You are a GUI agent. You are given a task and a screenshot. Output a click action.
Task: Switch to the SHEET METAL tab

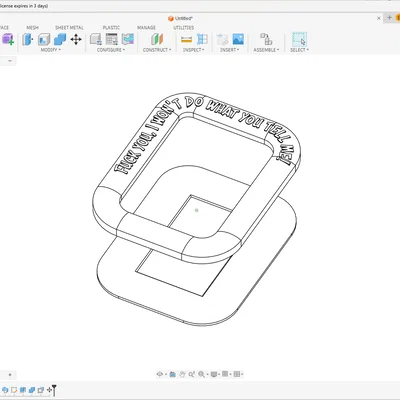click(x=69, y=28)
